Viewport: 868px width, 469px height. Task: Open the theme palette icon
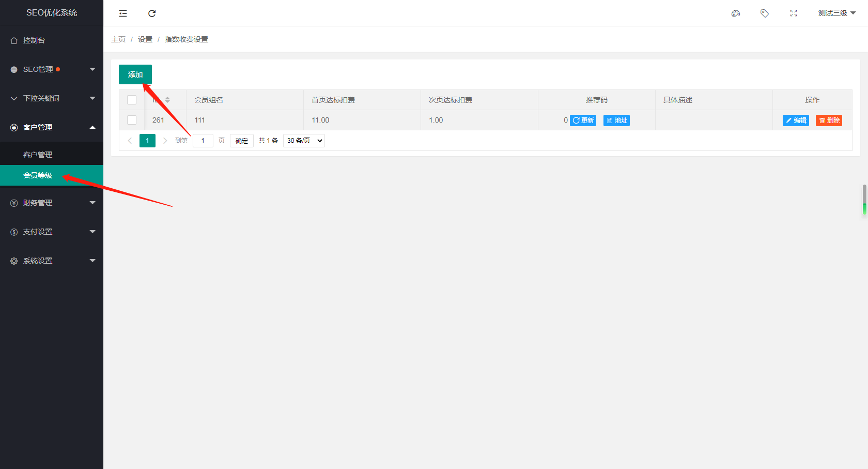click(736, 13)
